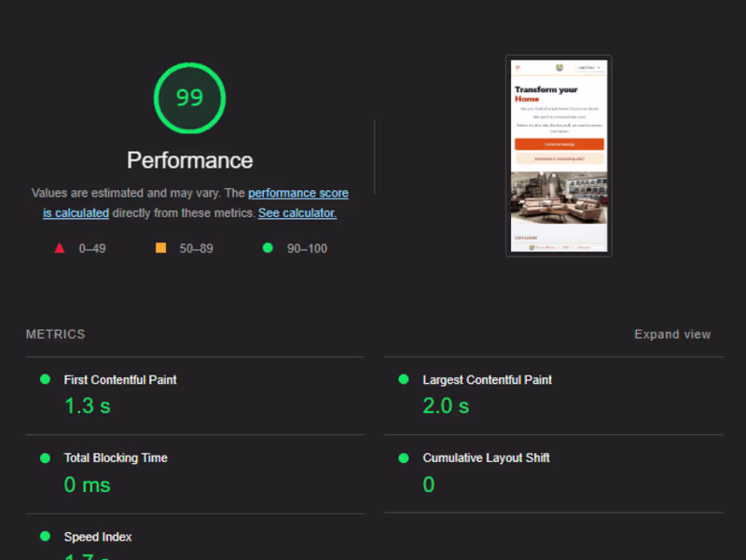746x560 pixels.
Task: Click the Performance category title
Action: pyautogui.click(x=189, y=160)
